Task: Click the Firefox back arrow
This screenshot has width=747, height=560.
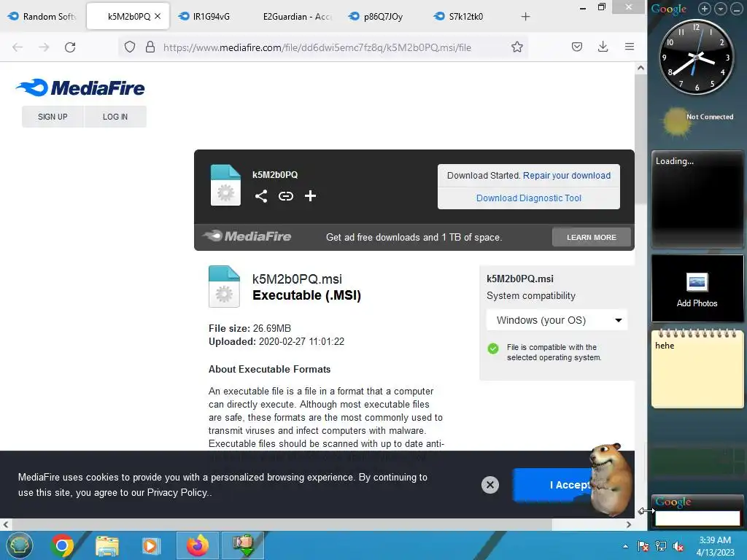Action: point(18,47)
